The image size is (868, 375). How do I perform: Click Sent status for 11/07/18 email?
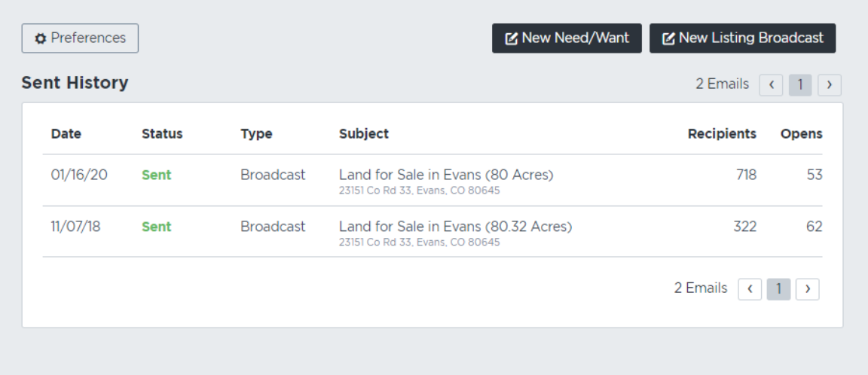tap(157, 227)
